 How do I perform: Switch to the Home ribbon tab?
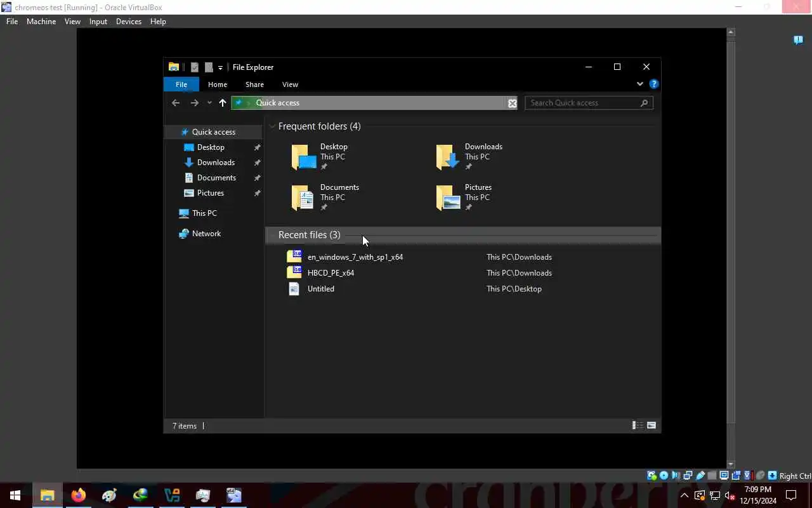click(x=218, y=84)
